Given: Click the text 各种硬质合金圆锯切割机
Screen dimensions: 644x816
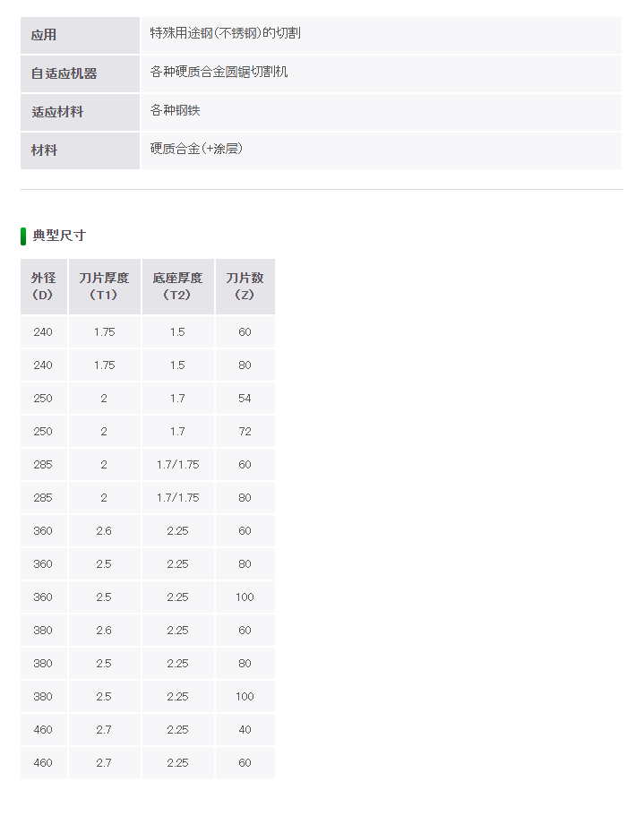Looking at the screenshot, I should [x=219, y=72].
